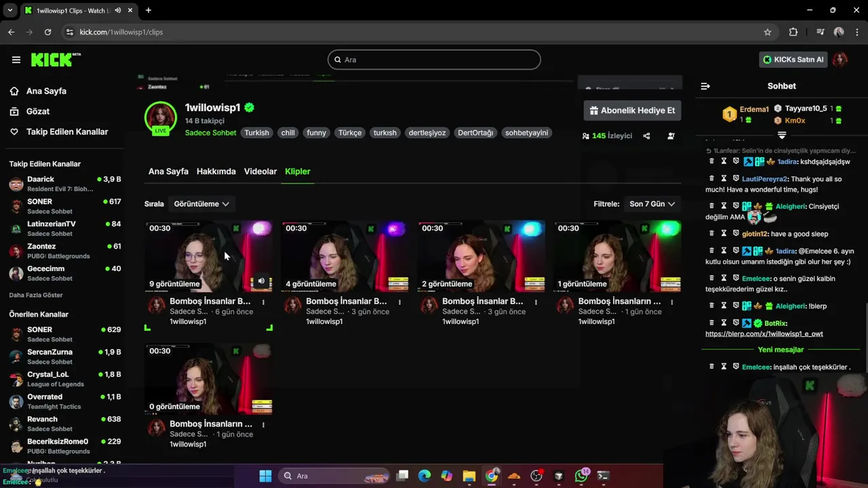Screen dimensions: 868x488
Task: Expand the chat leaderboard arrow
Action: click(x=782, y=135)
